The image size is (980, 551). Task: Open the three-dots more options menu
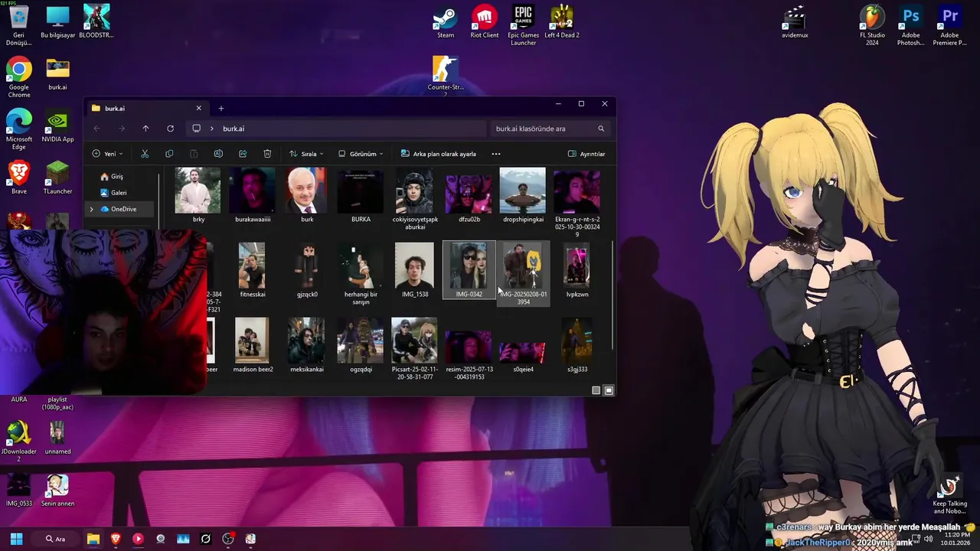496,154
